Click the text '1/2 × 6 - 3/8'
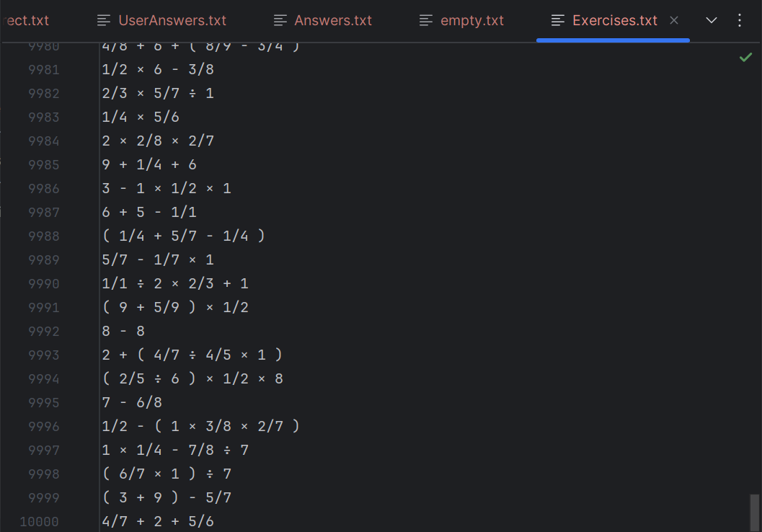Image resolution: width=762 pixels, height=532 pixels. (158, 69)
